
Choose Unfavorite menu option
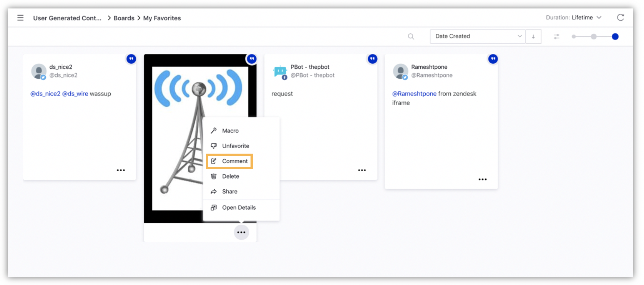241,146
